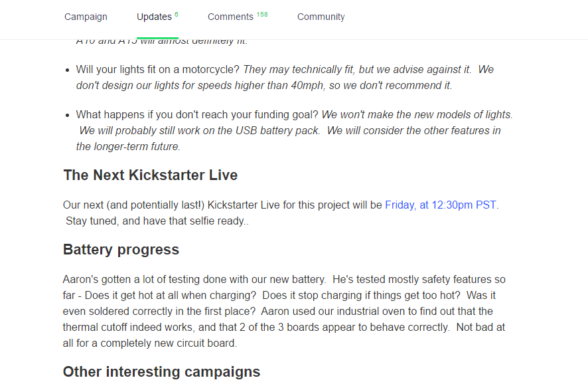Click the heading The Next Kickstarter Live
This screenshot has width=588, height=384.
149,175
